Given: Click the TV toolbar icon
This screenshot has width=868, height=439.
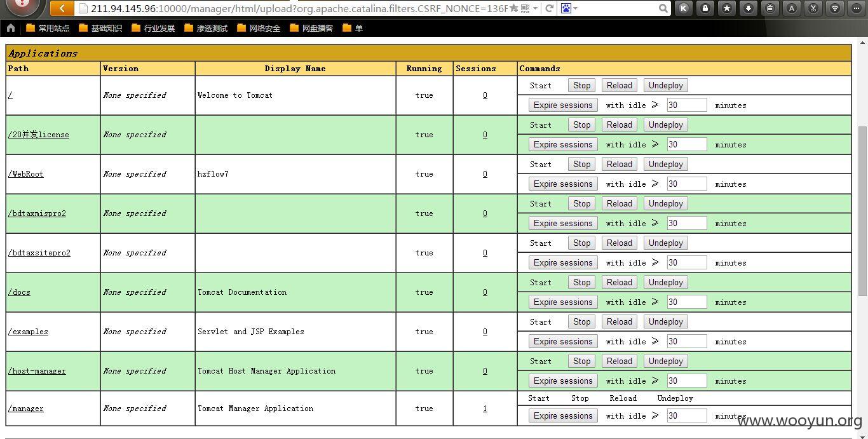Looking at the screenshot, I should pos(770,8).
